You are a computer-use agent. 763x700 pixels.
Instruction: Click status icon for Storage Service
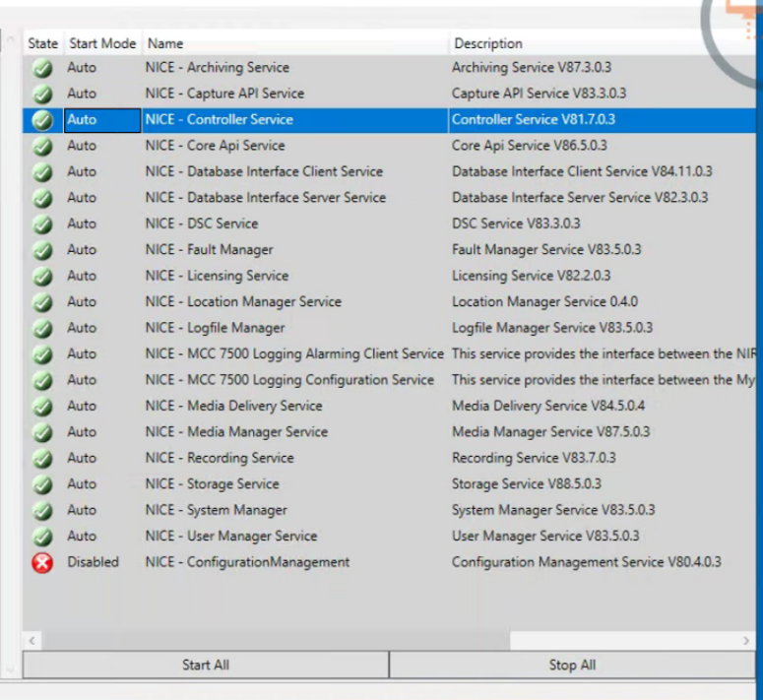42,484
